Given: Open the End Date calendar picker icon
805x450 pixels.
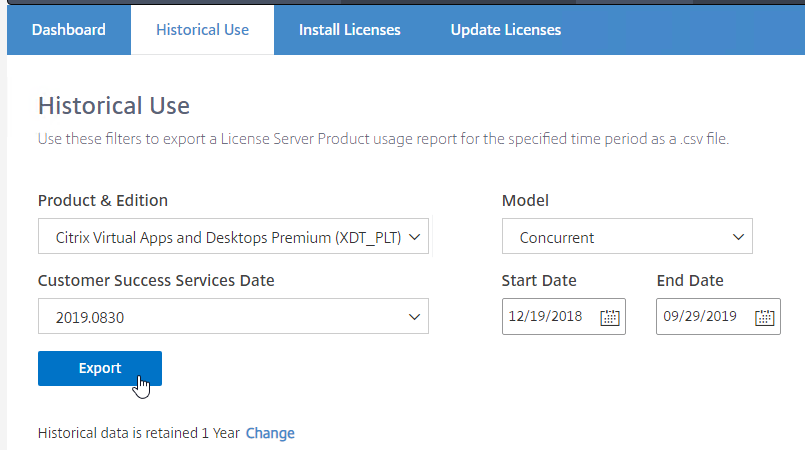Looking at the screenshot, I should (764, 317).
